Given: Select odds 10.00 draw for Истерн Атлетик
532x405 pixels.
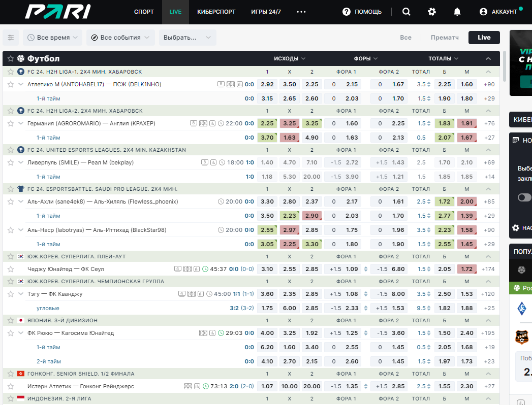Looking at the screenshot, I should [290, 386].
